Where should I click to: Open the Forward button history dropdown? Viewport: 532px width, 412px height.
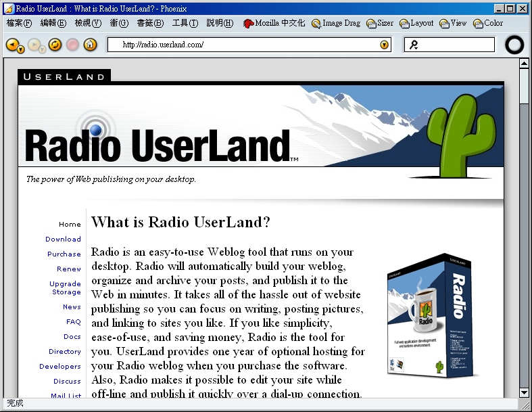(42, 50)
